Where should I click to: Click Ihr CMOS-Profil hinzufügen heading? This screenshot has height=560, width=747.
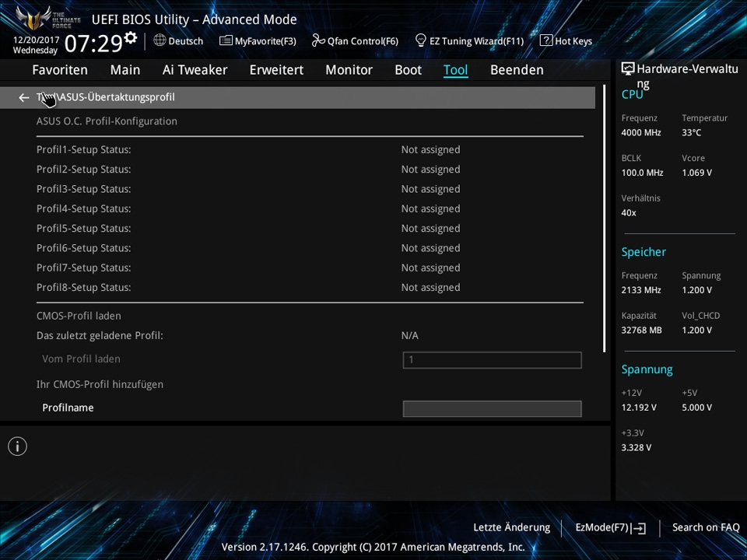pyautogui.click(x=100, y=384)
